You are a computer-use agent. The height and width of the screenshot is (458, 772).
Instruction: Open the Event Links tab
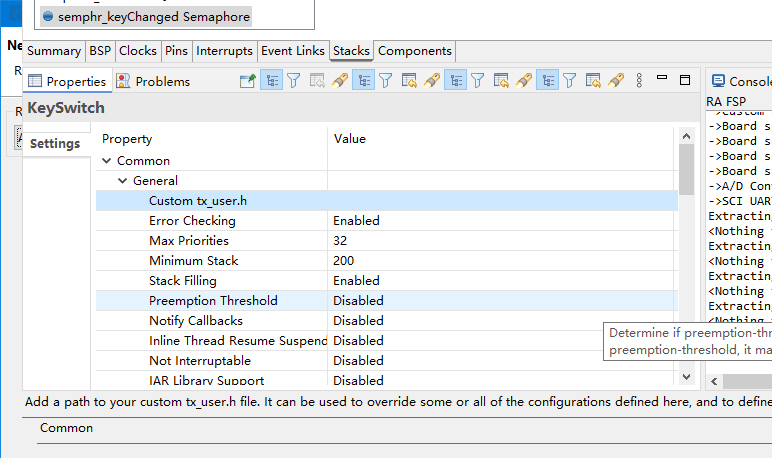292,51
